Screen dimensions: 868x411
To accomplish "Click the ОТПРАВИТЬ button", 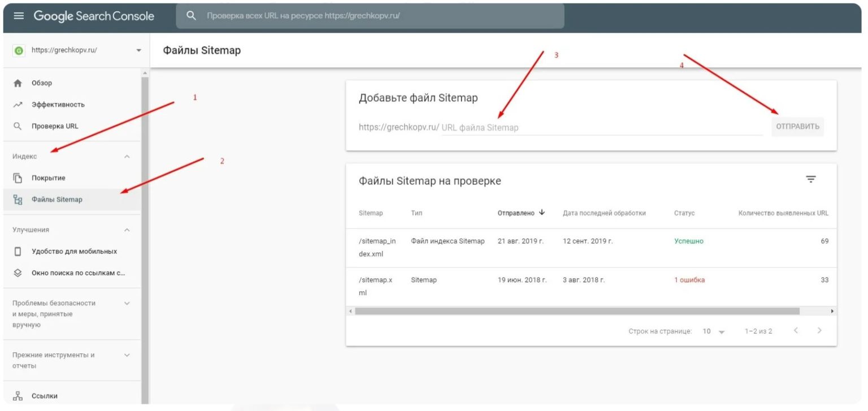I will (x=797, y=127).
